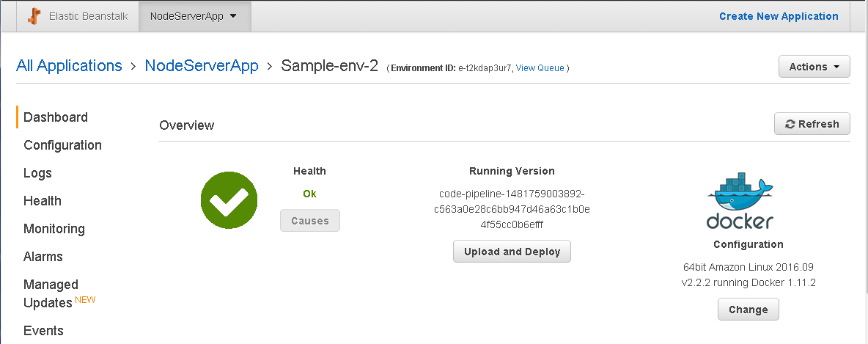Click the Elastic Beanstalk logo icon
The width and height of the screenshot is (868, 344).
click(x=35, y=16)
